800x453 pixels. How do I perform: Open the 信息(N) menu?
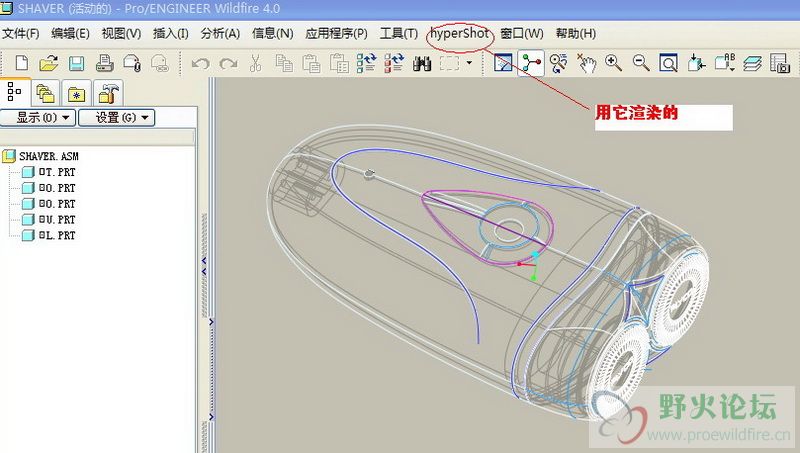[x=272, y=34]
